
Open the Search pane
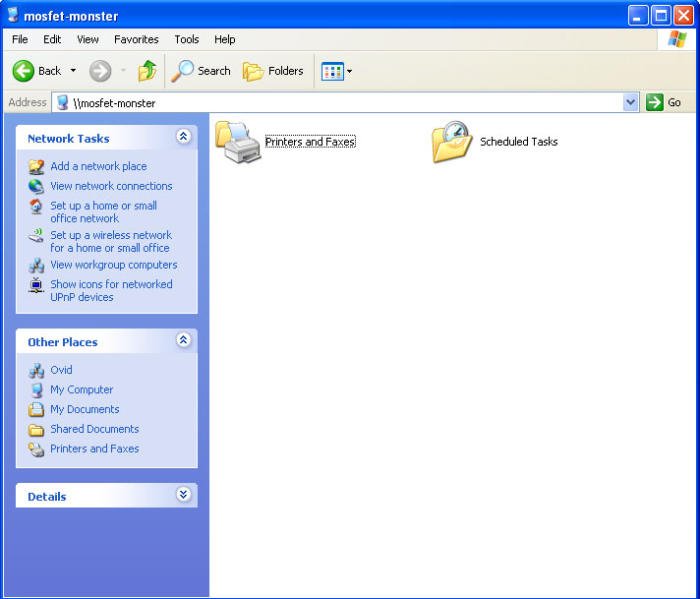pos(201,71)
